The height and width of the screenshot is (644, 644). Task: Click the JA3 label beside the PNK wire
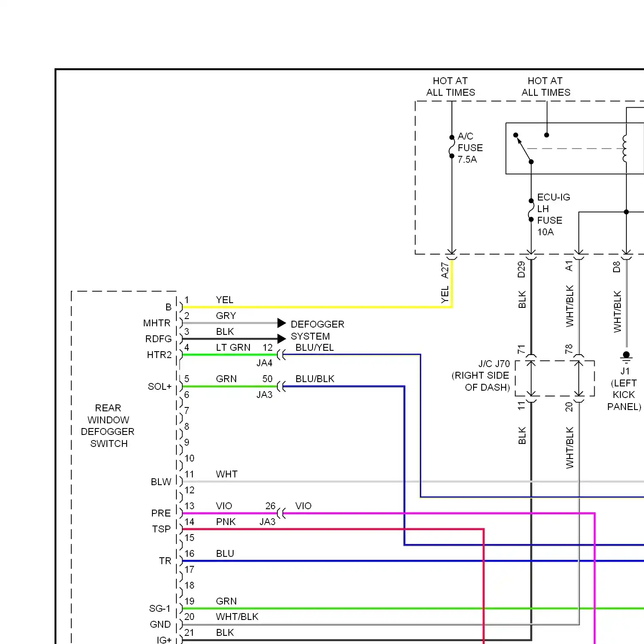[x=267, y=522]
